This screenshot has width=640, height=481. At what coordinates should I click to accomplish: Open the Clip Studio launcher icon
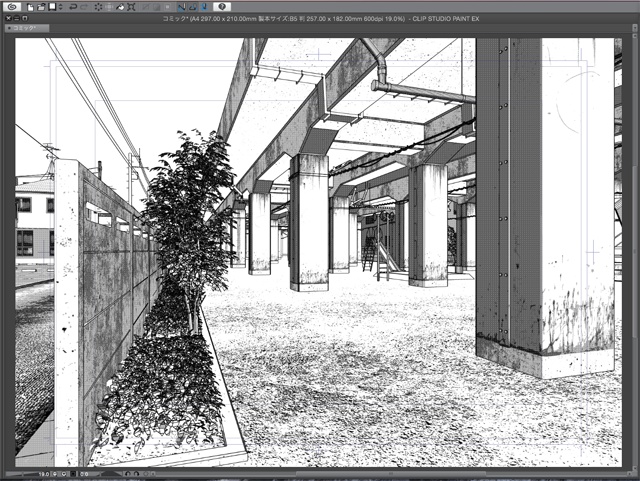click(12, 7)
